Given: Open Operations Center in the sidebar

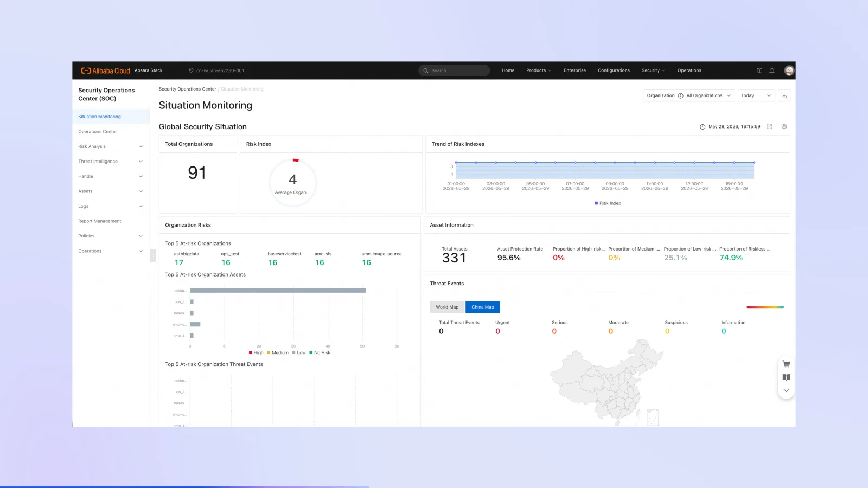Looking at the screenshot, I should (111, 132).
